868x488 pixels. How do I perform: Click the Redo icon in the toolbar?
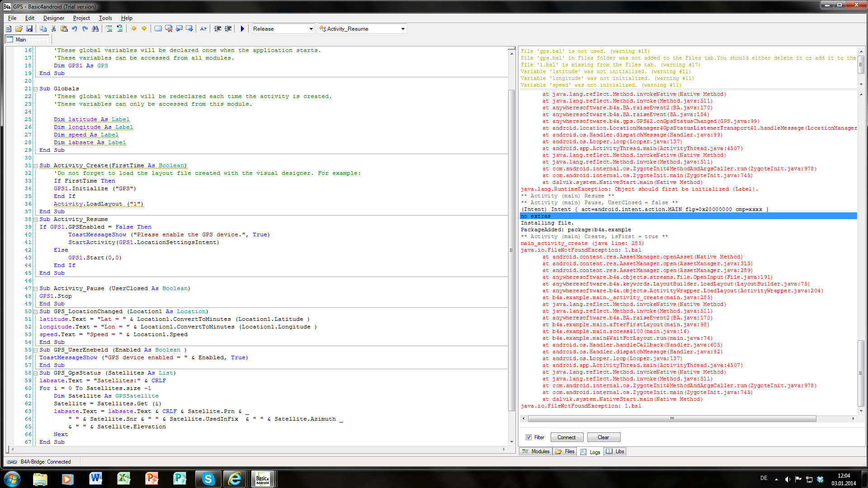click(85, 28)
